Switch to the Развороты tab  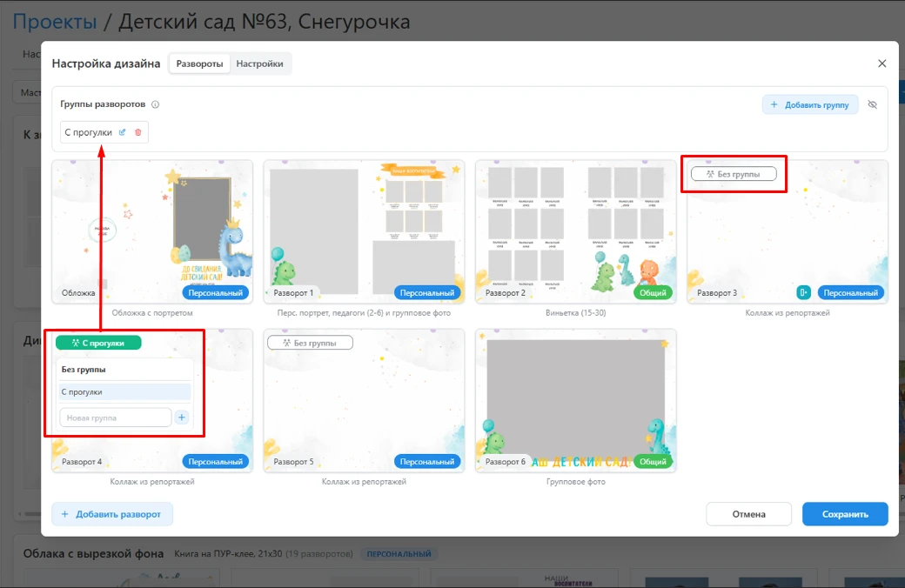[199, 63]
